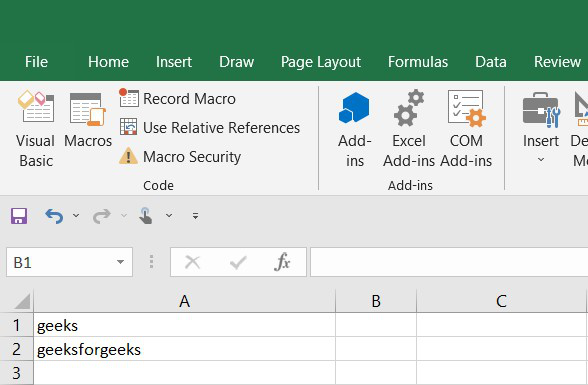The width and height of the screenshot is (588, 385).
Task: Expand the Insert controls dropdown
Action: tap(541, 160)
